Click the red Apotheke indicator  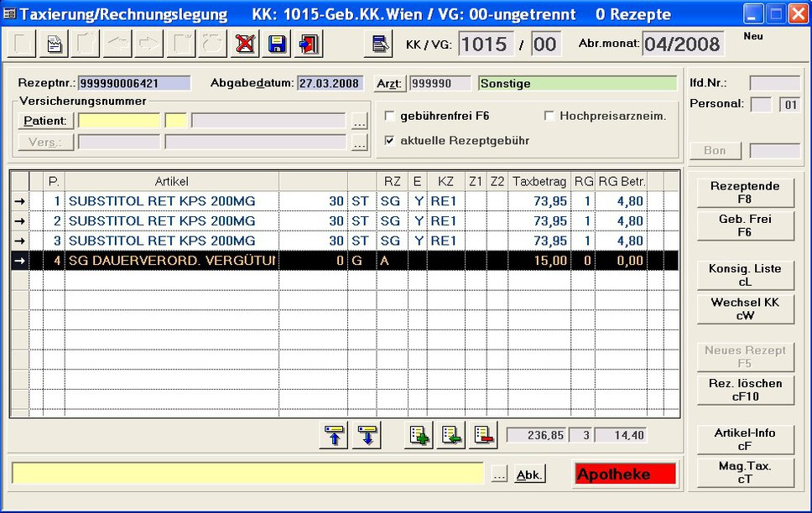(x=625, y=474)
